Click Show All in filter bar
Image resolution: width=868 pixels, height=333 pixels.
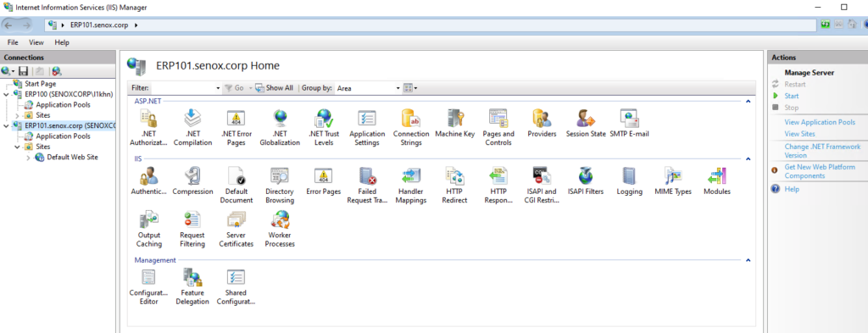click(274, 88)
